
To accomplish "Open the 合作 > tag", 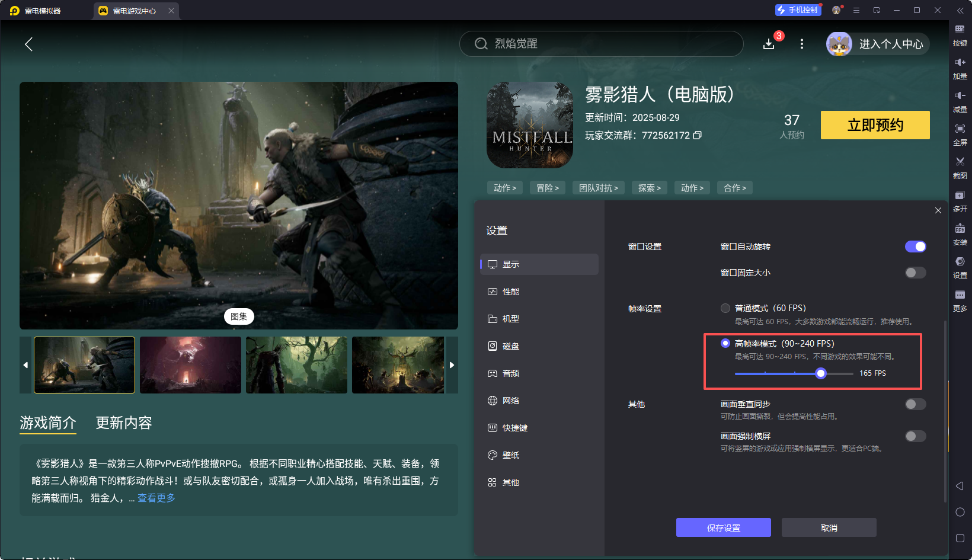I will [735, 188].
